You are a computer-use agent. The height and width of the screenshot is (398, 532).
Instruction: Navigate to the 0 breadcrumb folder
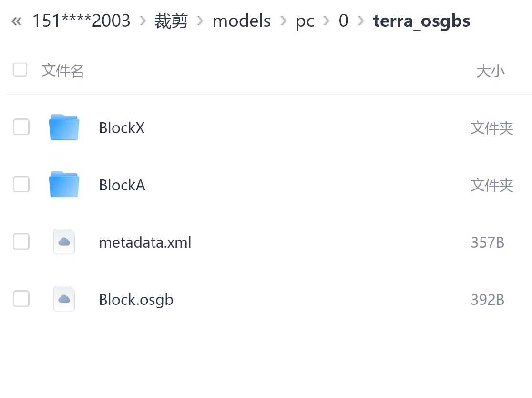click(x=343, y=21)
